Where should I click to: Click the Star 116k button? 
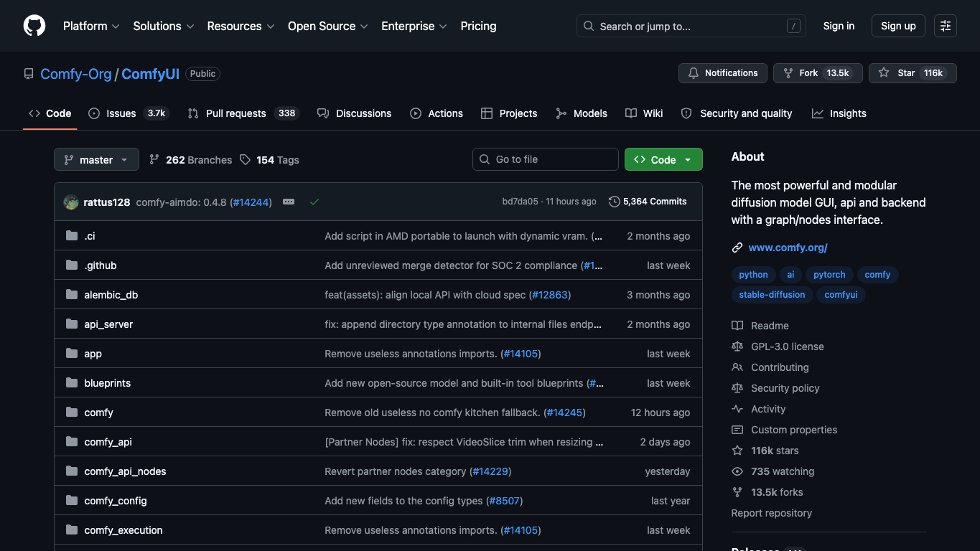(913, 73)
